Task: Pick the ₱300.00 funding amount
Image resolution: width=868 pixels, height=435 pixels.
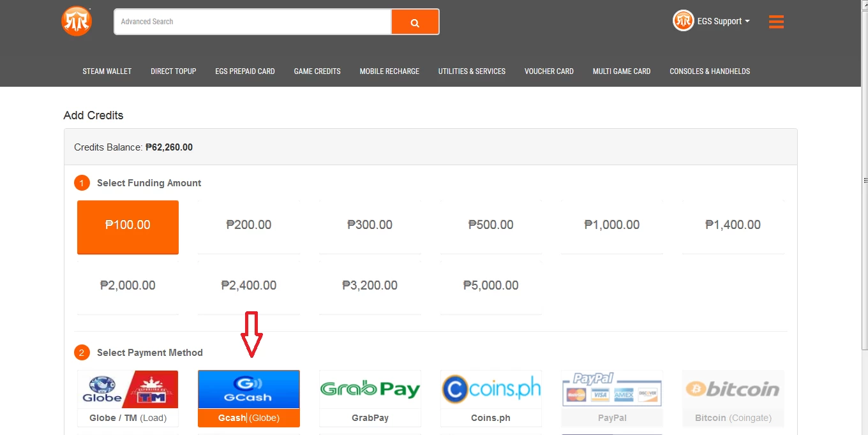Action: [370, 227]
